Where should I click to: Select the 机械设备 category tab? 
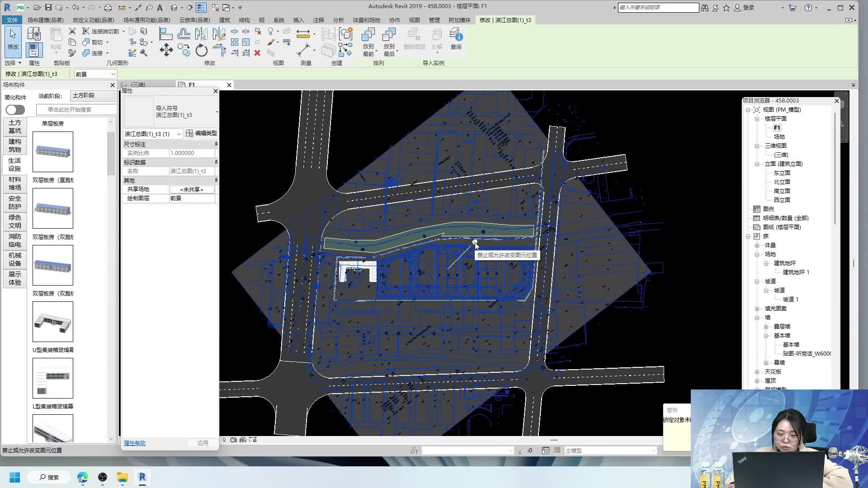14,259
